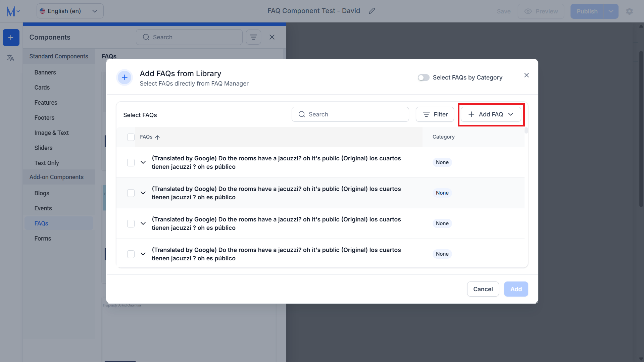644x362 pixels.
Task: Close the Add FAQs from Library dialog
Action: point(527,75)
